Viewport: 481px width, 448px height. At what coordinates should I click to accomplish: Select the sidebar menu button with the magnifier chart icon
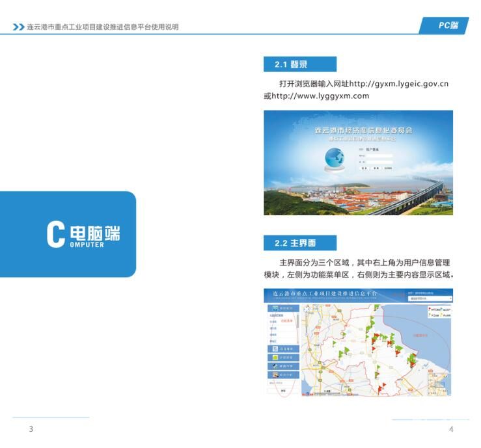click(x=283, y=375)
